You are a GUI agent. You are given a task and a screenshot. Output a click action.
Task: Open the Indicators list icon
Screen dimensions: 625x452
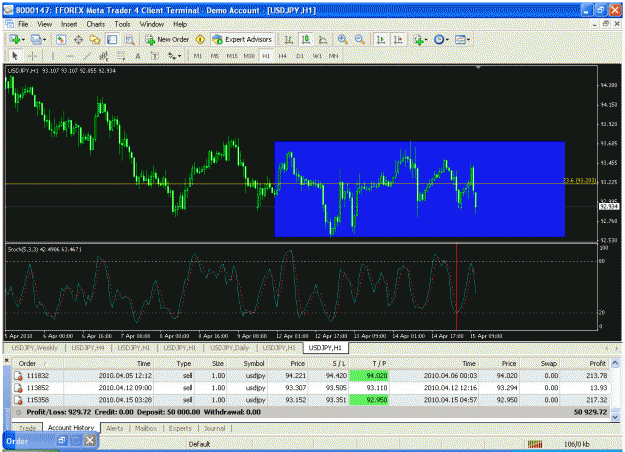click(418, 39)
